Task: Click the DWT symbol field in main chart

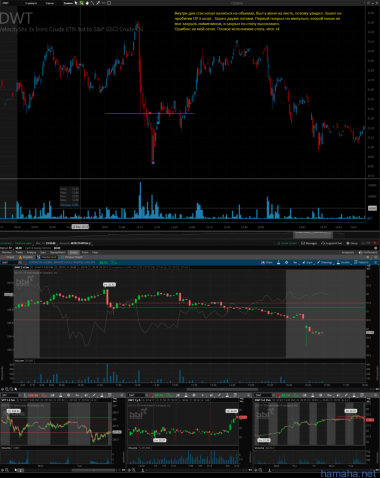Action: point(10,262)
